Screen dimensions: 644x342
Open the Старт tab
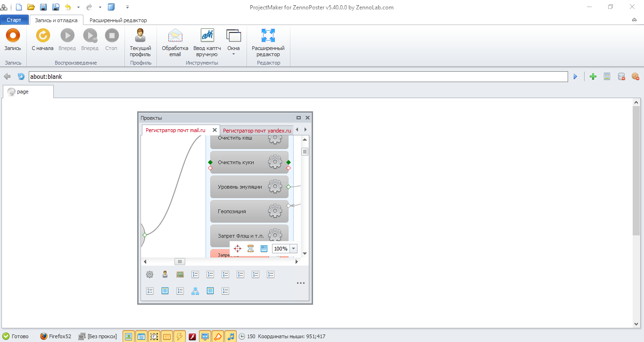(14, 20)
